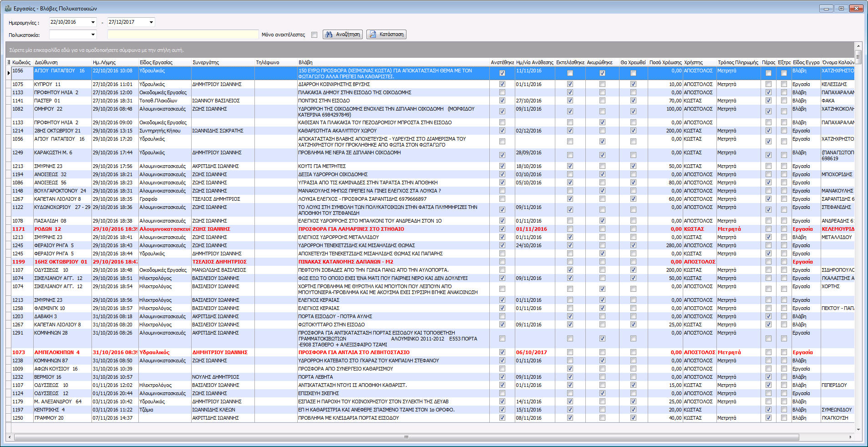Screen dimensions: 868x447
Task: Click the vertical scrollbar up arrow
Action: 858,46
